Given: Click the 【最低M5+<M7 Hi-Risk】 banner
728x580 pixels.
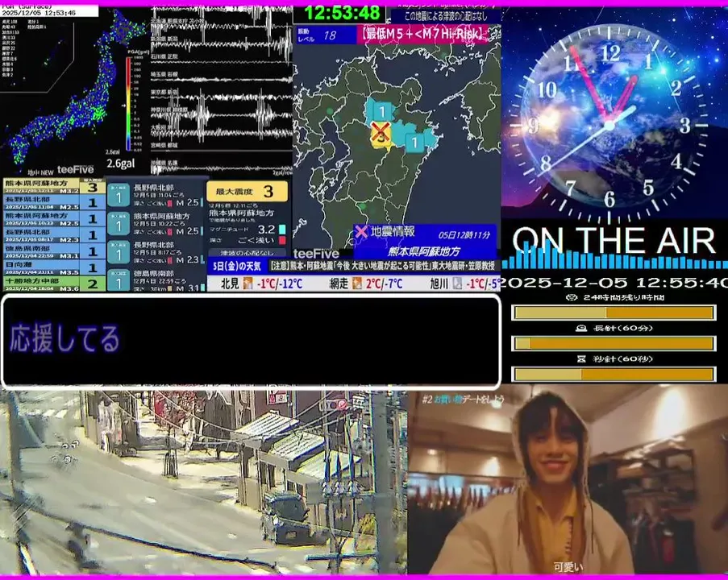Looking at the screenshot, I should [x=422, y=35].
